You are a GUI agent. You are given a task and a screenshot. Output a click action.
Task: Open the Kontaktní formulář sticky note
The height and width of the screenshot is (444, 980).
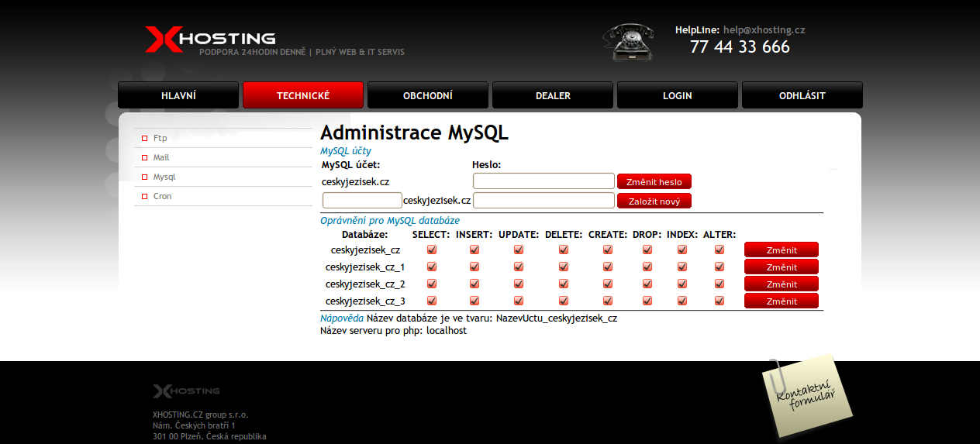click(x=806, y=397)
